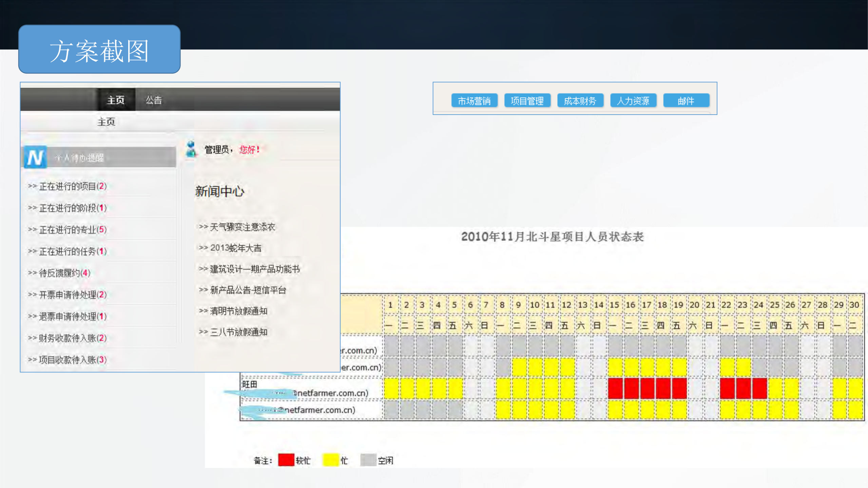Open the 市场营销 module button
This screenshot has width=868, height=488.
coord(474,100)
